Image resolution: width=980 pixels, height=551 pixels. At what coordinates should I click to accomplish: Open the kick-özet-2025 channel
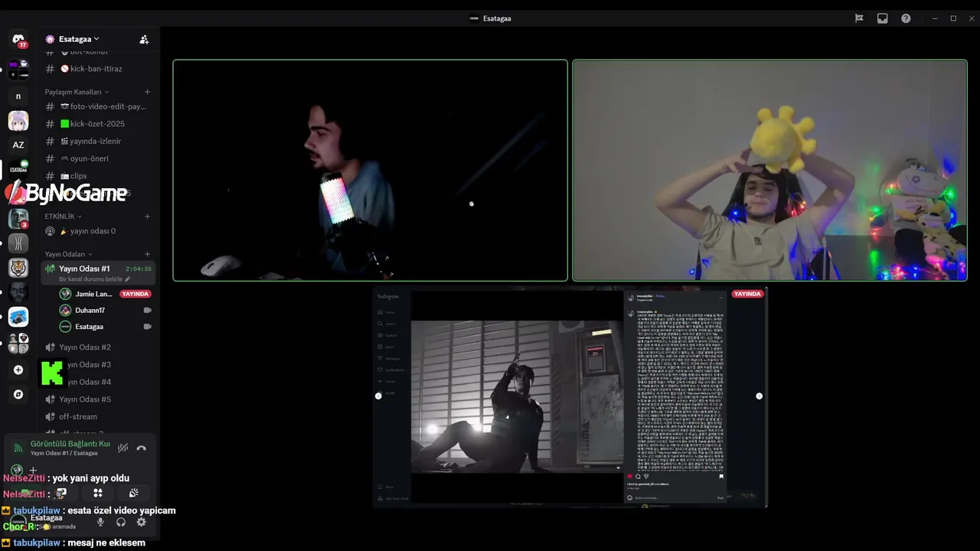tap(99, 124)
